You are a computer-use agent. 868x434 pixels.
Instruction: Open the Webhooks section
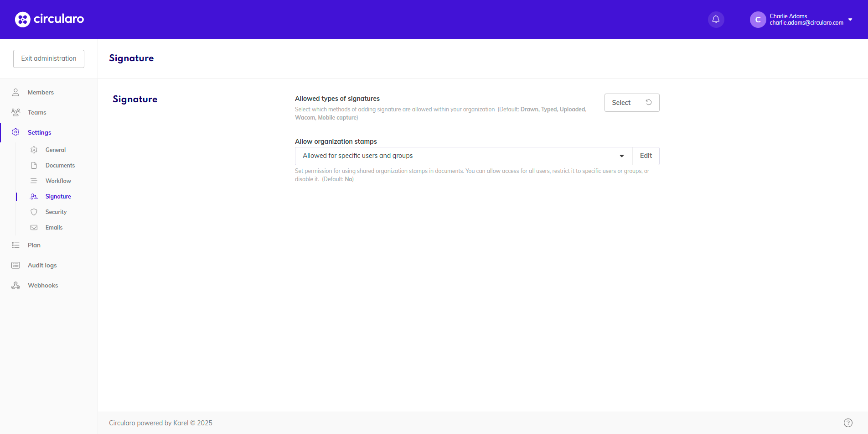pyautogui.click(x=43, y=285)
